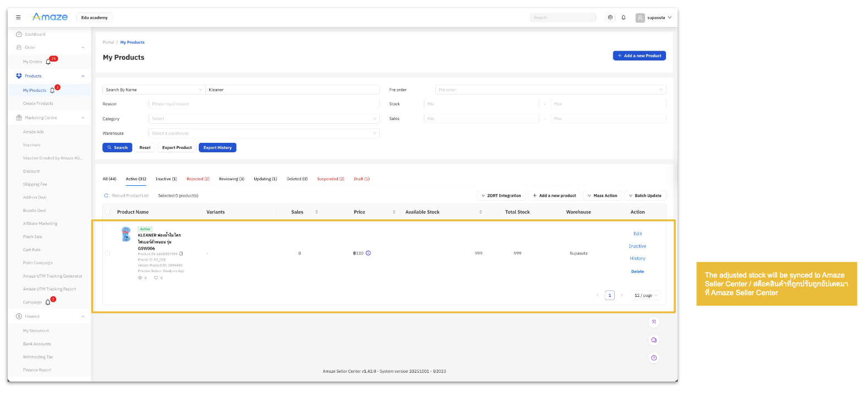Click the History link for KLEANER
Viewport: 868px width, 398px height.
tap(637, 258)
